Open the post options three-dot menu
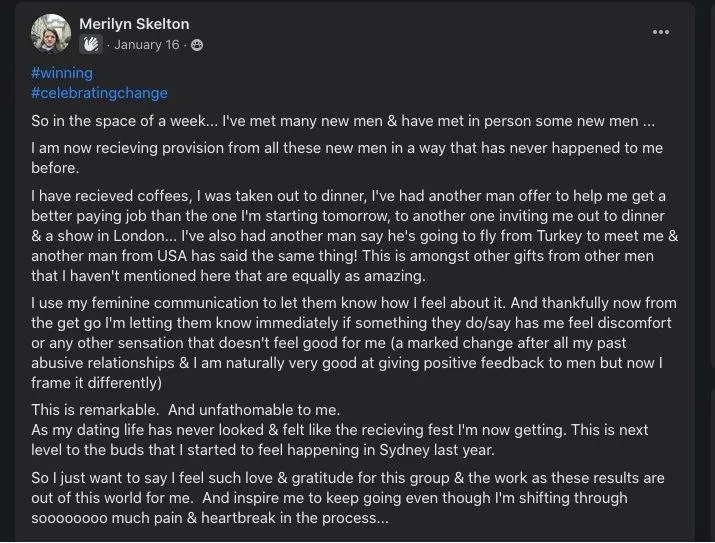Viewport: 715px width, 543px height. [x=660, y=32]
